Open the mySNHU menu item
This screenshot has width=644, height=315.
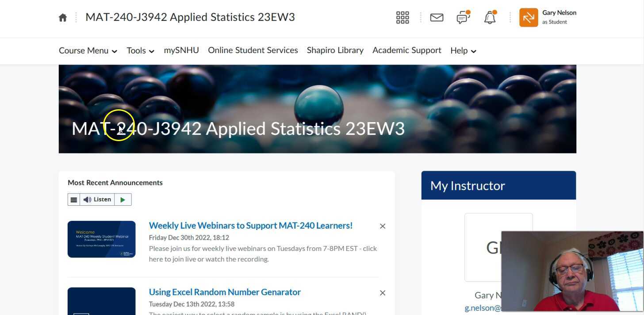[x=181, y=50]
